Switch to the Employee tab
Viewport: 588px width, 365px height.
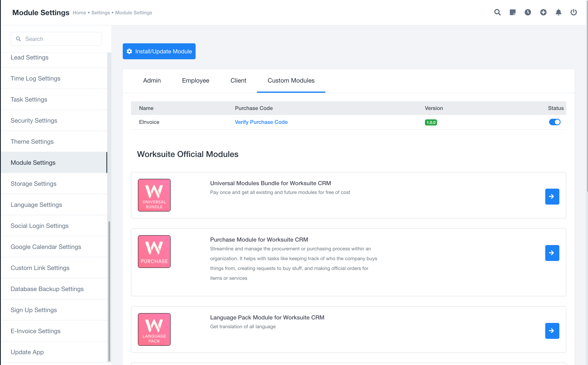point(196,81)
